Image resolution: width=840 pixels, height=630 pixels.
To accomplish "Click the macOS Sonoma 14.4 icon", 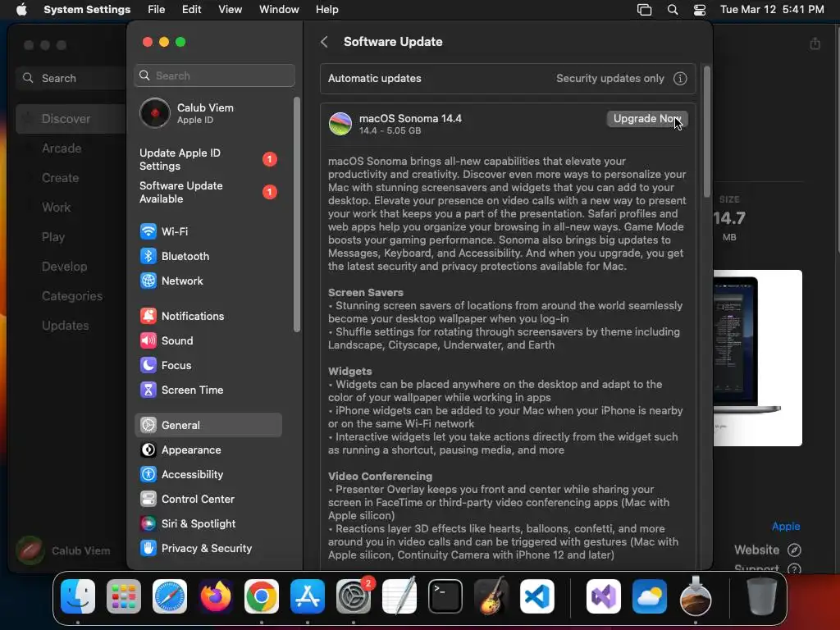I will (340, 124).
